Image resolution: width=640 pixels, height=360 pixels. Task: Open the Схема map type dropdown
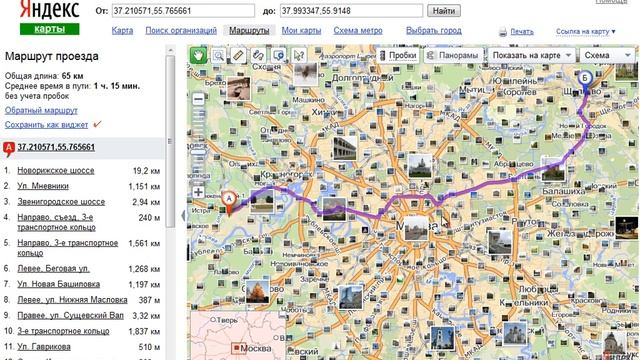(x=607, y=55)
